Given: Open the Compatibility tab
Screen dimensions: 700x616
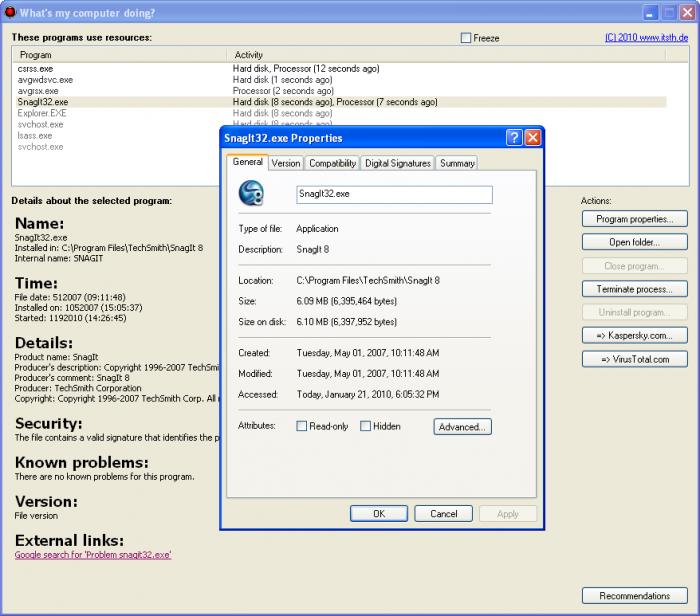Looking at the screenshot, I should click(x=333, y=163).
